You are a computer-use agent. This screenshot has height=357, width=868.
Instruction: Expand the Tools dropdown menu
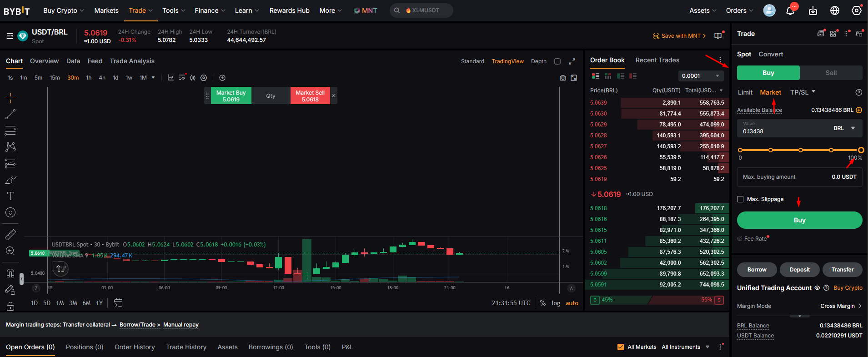(x=174, y=10)
